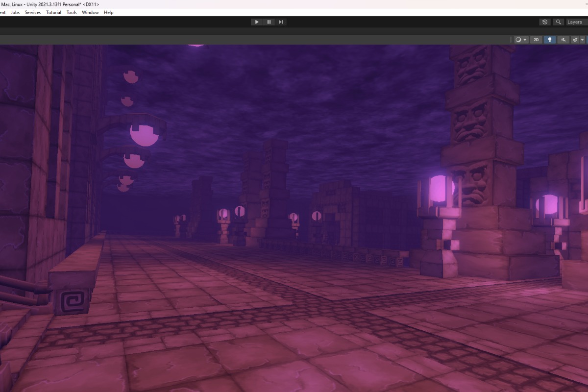Toggle scene effects (skybox, fog) icon
This screenshot has width=588, height=392.
[575, 40]
